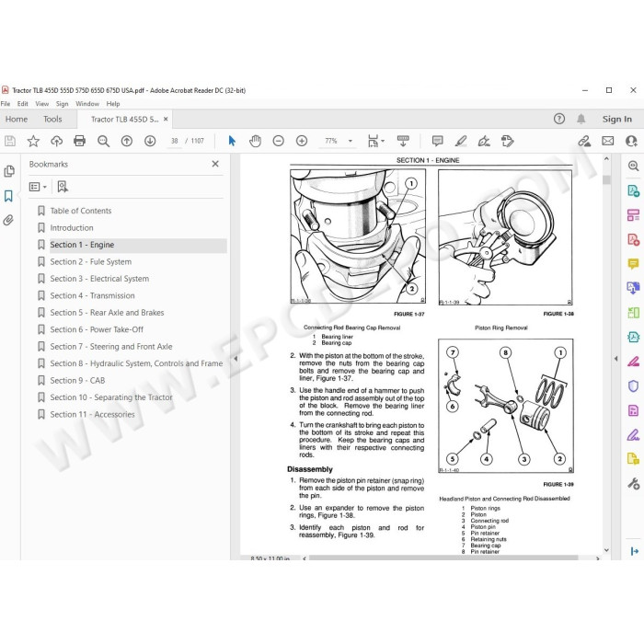Open the Attachments paperclip panel
The width and height of the screenshot is (644, 644).
(8, 220)
